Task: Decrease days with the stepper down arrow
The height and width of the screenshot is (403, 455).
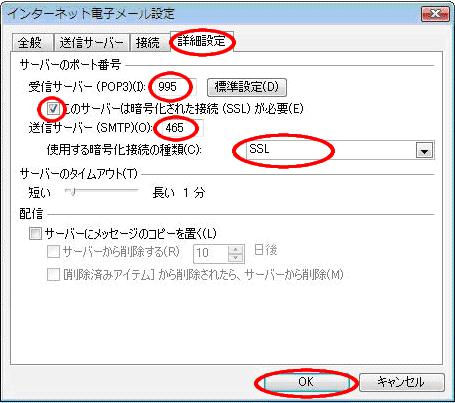Action: click(x=236, y=258)
